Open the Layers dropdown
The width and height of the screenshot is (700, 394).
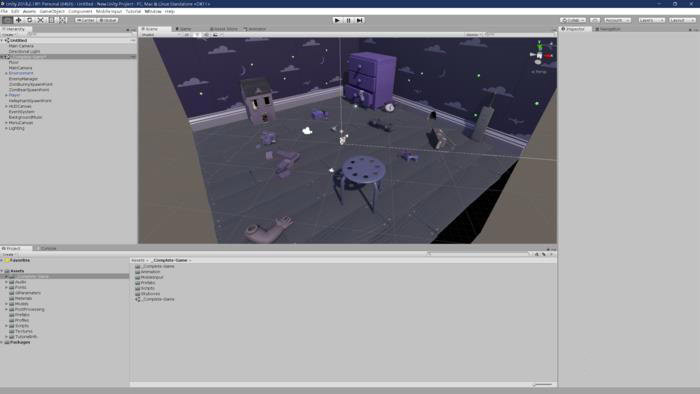click(x=651, y=20)
